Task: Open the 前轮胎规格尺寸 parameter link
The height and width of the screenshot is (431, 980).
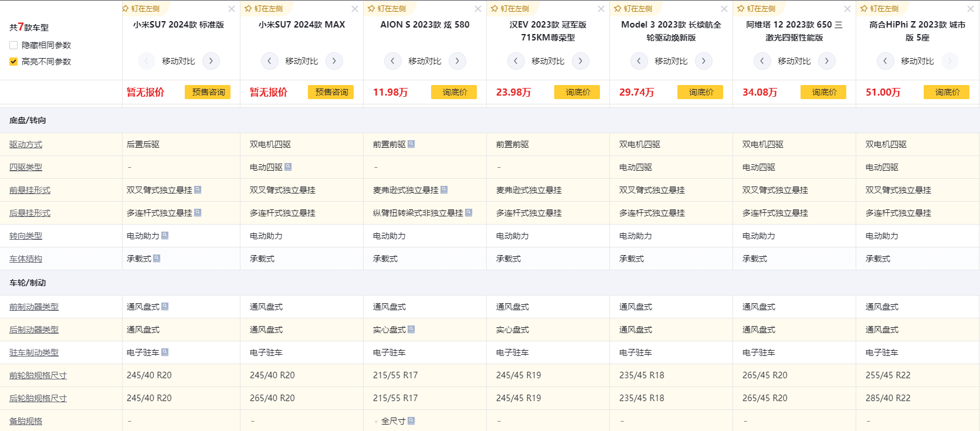Action: pos(38,375)
